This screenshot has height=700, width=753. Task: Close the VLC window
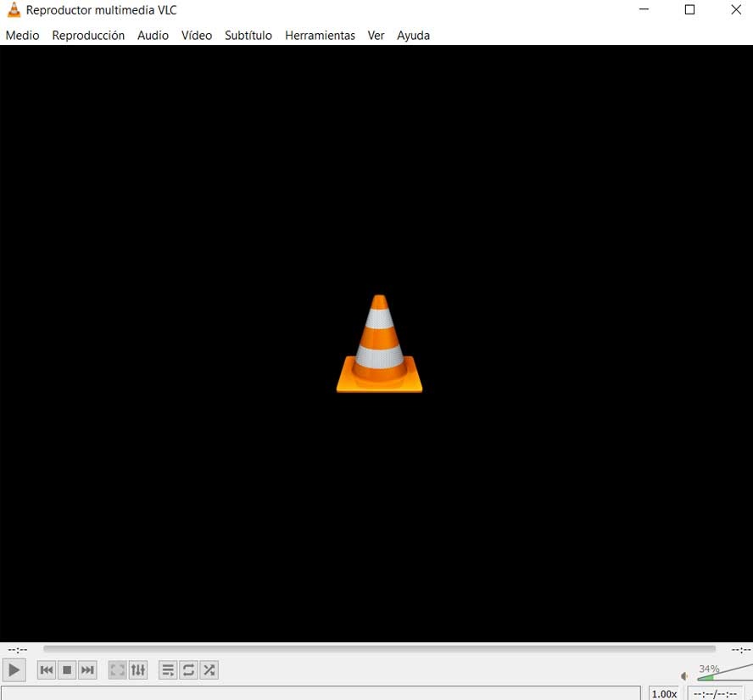(x=736, y=9)
